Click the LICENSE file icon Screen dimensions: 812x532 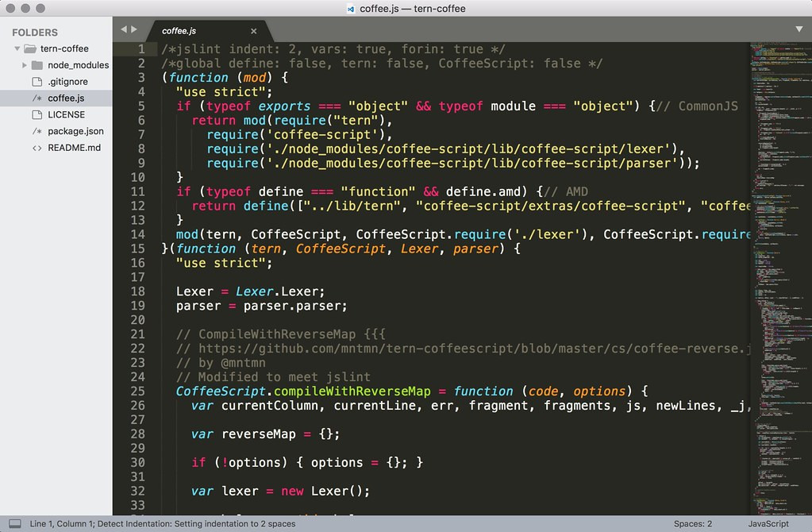pyautogui.click(x=37, y=114)
